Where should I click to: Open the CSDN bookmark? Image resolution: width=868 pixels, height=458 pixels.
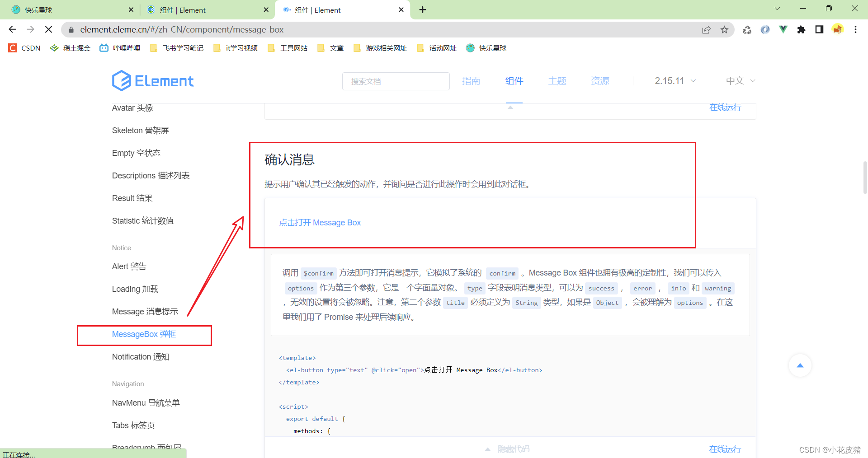[x=25, y=48]
